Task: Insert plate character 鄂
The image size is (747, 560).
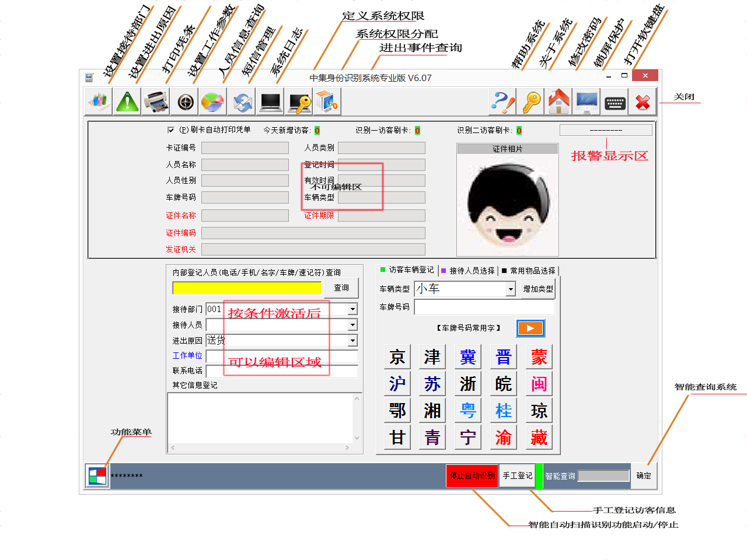Action: click(x=397, y=411)
